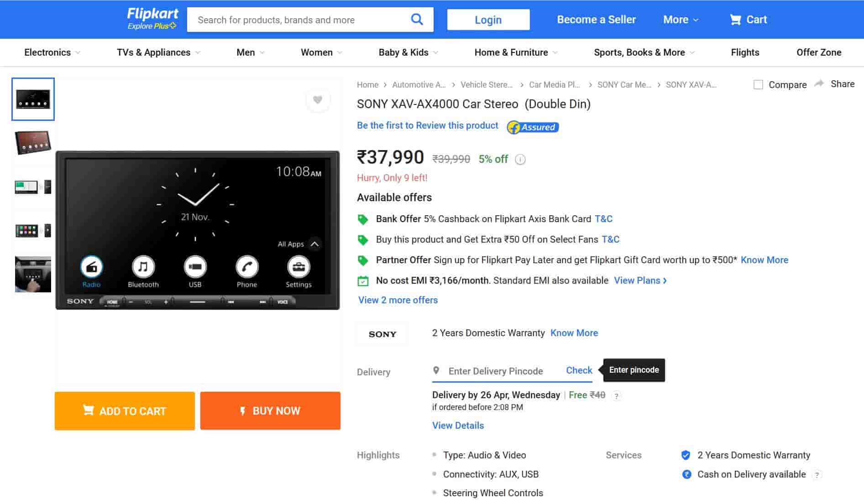Click the Share arrow icon

(x=819, y=83)
